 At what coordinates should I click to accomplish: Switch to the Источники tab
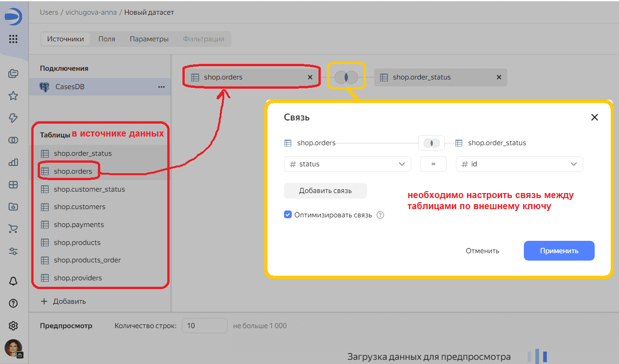[x=65, y=39]
